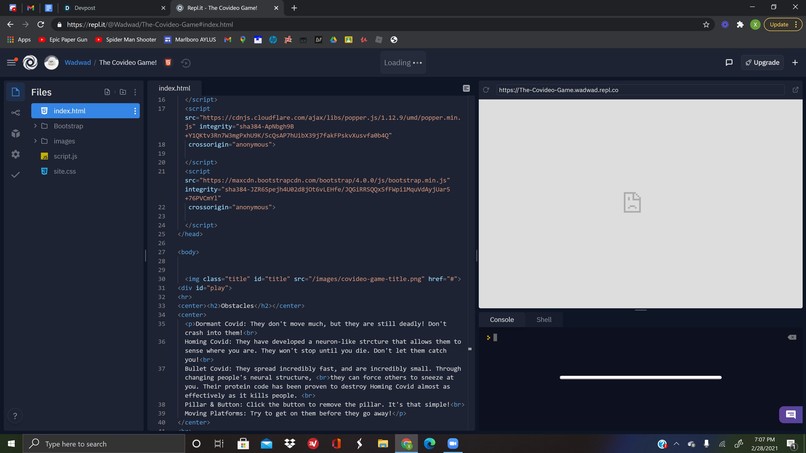Open Version control sidebar icon

click(15, 113)
